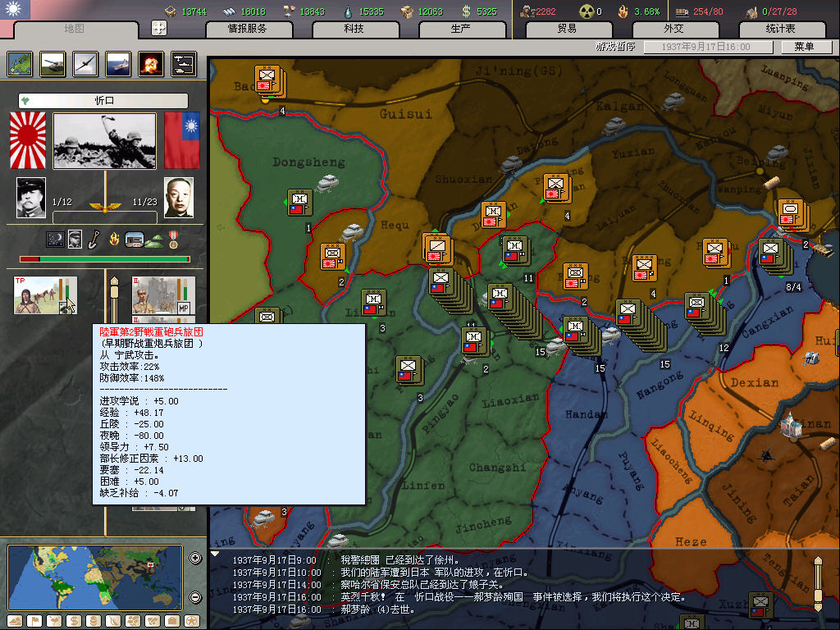This screenshot has height=630, width=840.
Task: Click the fire modifier icon
Action: (114, 239)
